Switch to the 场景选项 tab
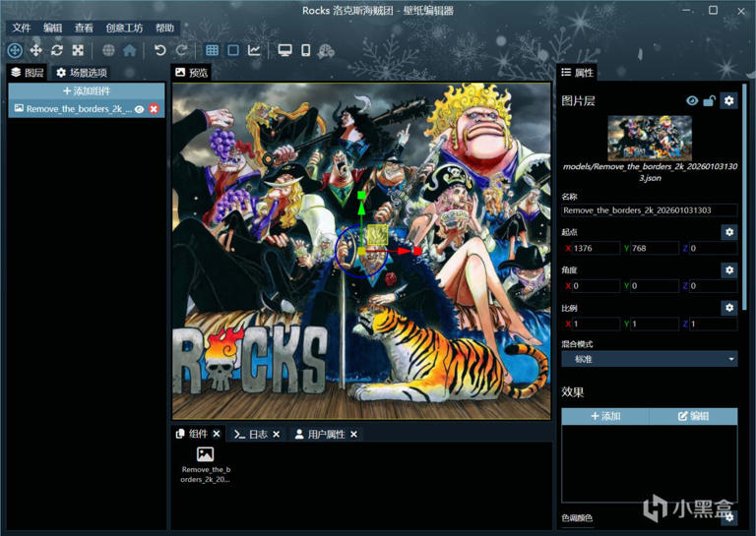Image resolution: width=756 pixels, height=536 pixels. (x=82, y=73)
